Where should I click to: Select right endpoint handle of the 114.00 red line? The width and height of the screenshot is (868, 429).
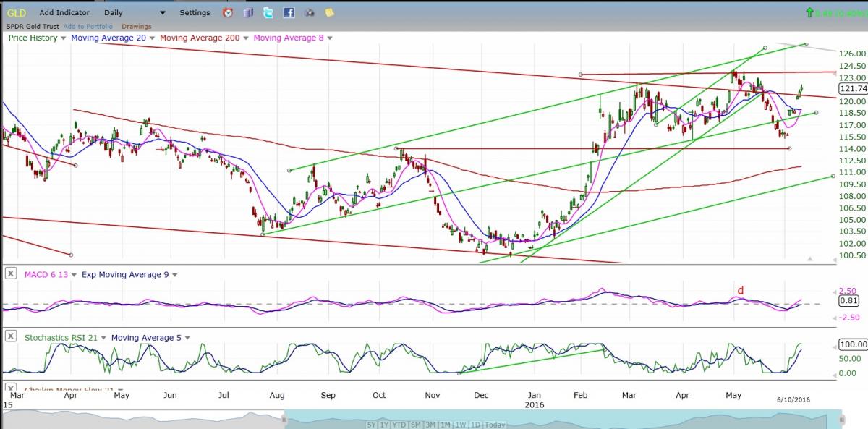point(788,148)
